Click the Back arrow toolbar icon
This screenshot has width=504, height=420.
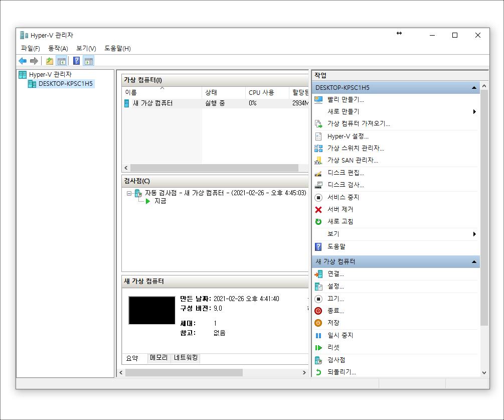pyautogui.click(x=23, y=61)
